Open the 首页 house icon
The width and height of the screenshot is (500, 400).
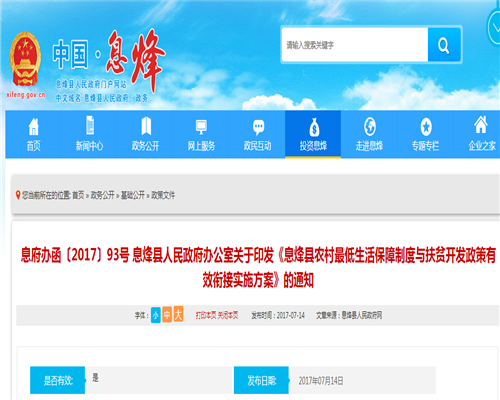tap(34, 127)
